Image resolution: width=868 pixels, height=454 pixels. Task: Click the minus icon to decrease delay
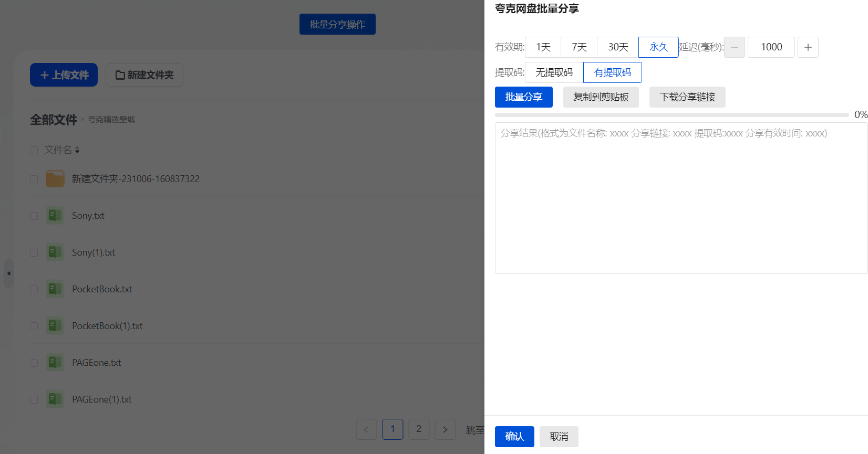pos(734,47)
